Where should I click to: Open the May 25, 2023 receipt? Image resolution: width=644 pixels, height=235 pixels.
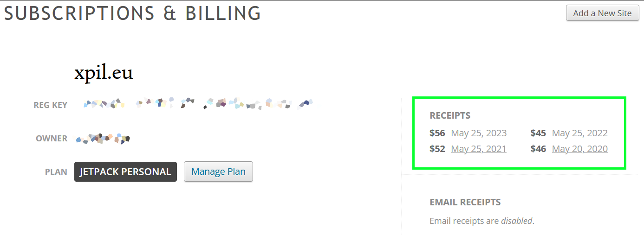[479, 133]
